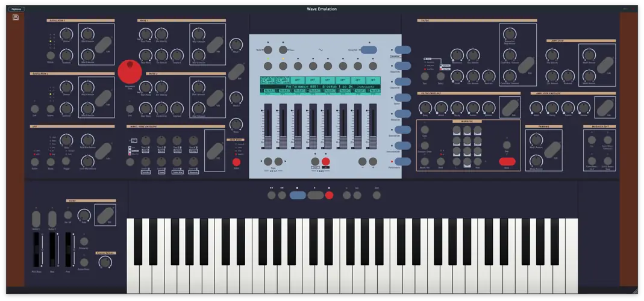The image size is (644, 301).
Task: Click the large red Movement Data knob
Action: point(130,72)
